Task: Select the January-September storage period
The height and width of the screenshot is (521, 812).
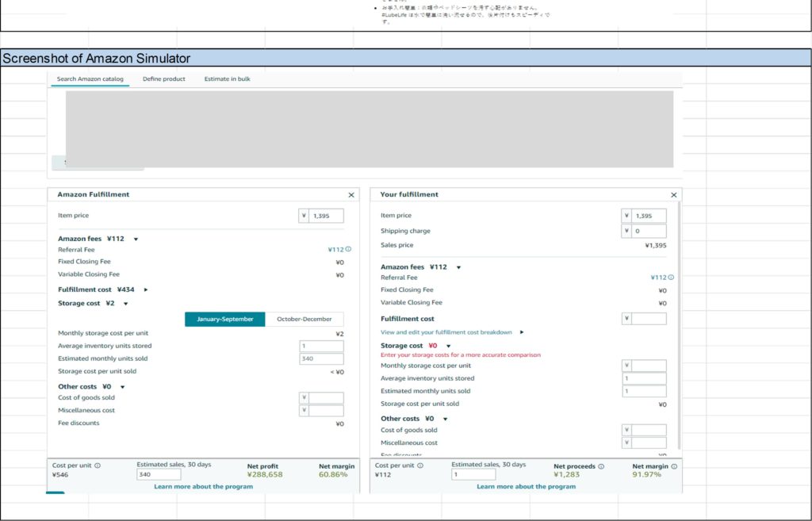Action: pos(225,319)
